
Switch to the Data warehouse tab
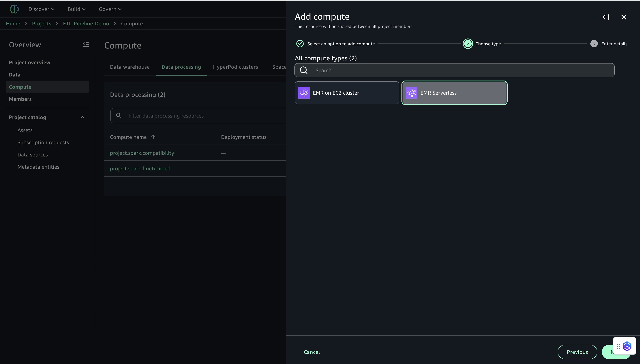[x=130, y=67]
